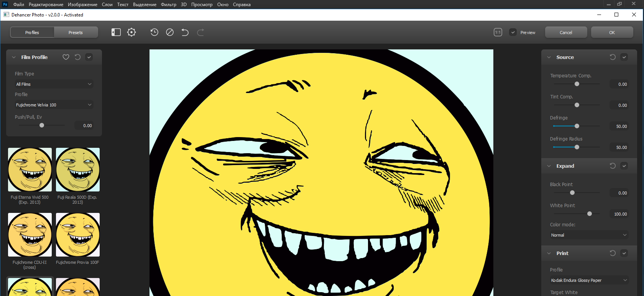Open the 3D menu

pos(184,5)
